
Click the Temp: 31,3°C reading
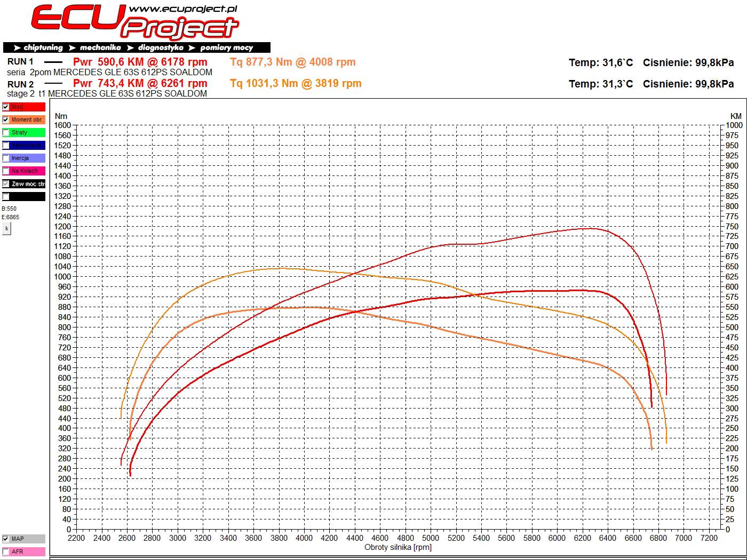pyautogui.click(x=601, y=84)
